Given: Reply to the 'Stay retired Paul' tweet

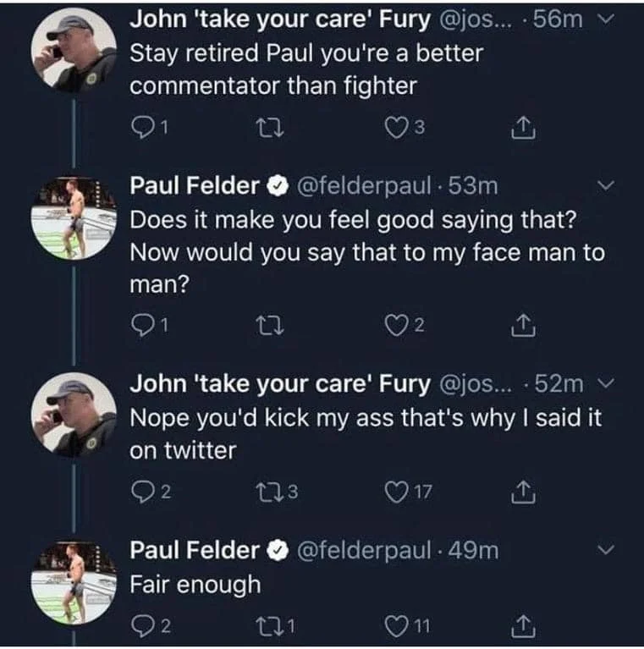Looking at the screenshot, I should pyautogui.click(x=145, y=129).
